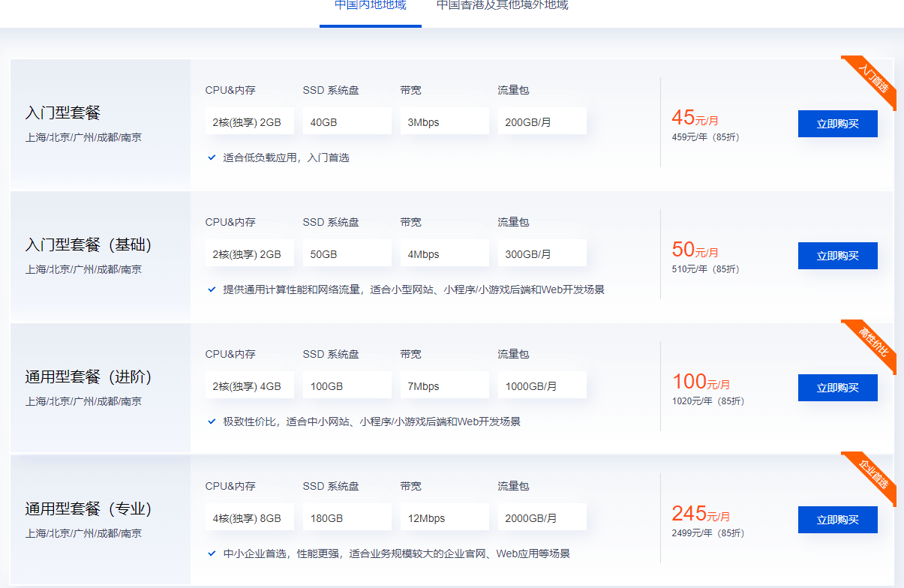This screenshot has width=904, height=588.
Task: Click checkmark beside 极致性价比 description
Action: tap(212, 421)
